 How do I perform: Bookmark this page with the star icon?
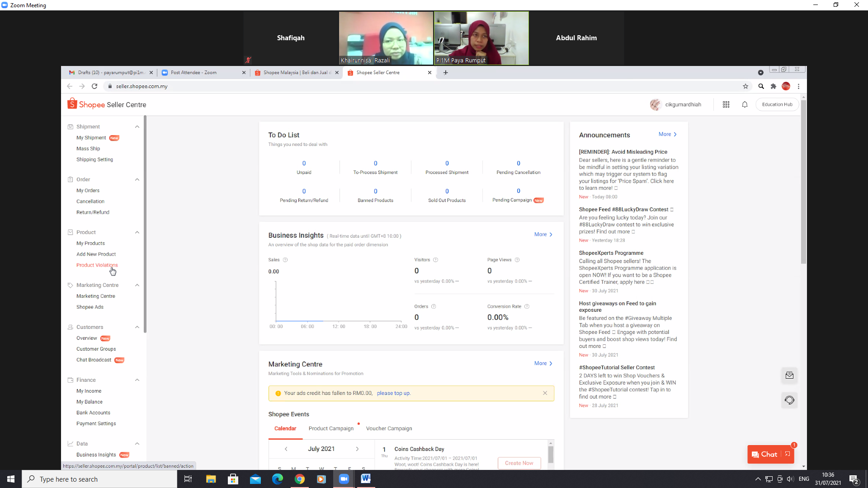(745, 86)
